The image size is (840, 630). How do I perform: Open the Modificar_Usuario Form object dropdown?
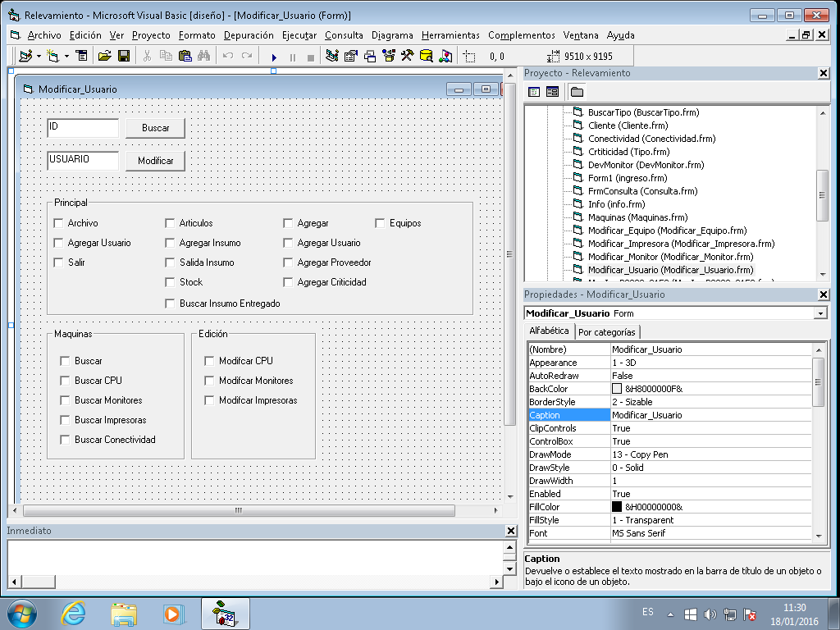click(x=820, y=313)
